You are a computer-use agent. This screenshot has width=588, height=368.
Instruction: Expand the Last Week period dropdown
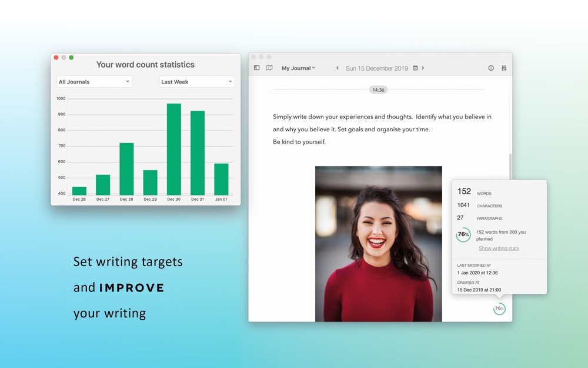coord(197,81)
